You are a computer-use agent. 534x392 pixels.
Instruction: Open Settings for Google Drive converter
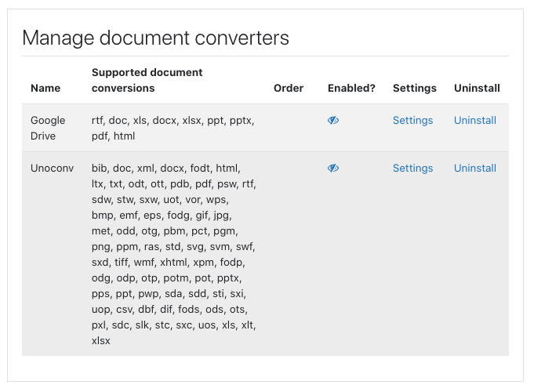(412, 120)
